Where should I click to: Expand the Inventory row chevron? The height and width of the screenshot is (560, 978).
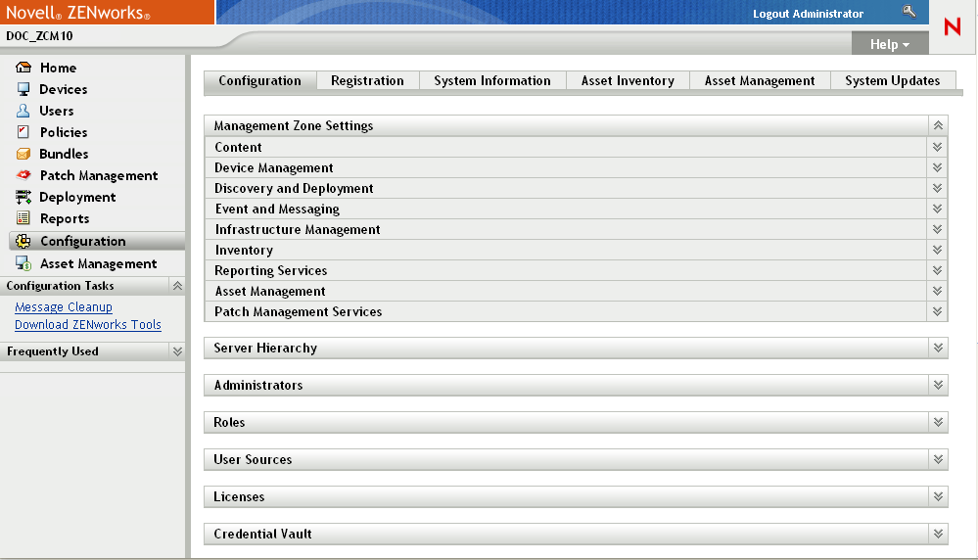(937, 250)
